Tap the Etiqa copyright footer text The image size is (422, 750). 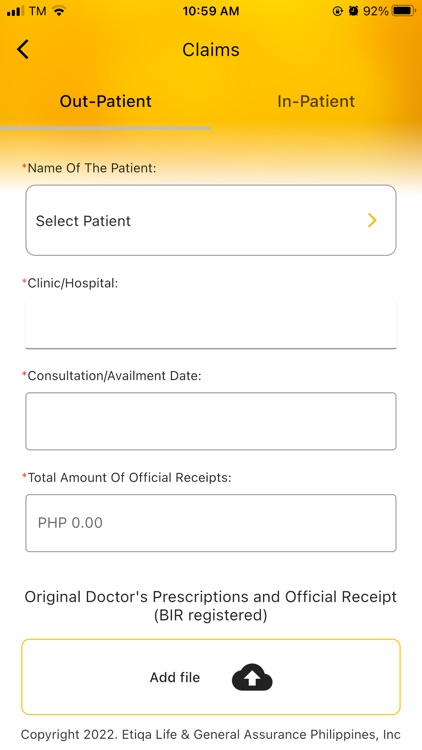(211, 734)
